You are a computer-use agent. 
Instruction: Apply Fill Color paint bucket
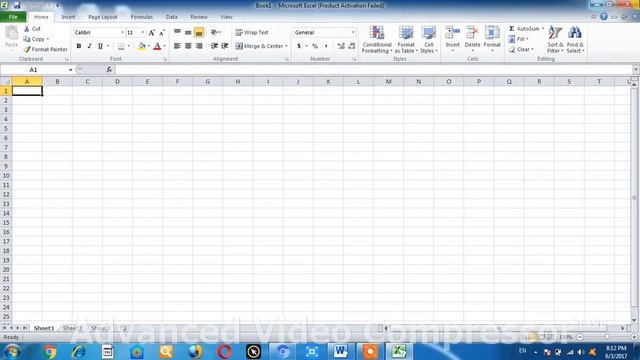pos(142,46)
